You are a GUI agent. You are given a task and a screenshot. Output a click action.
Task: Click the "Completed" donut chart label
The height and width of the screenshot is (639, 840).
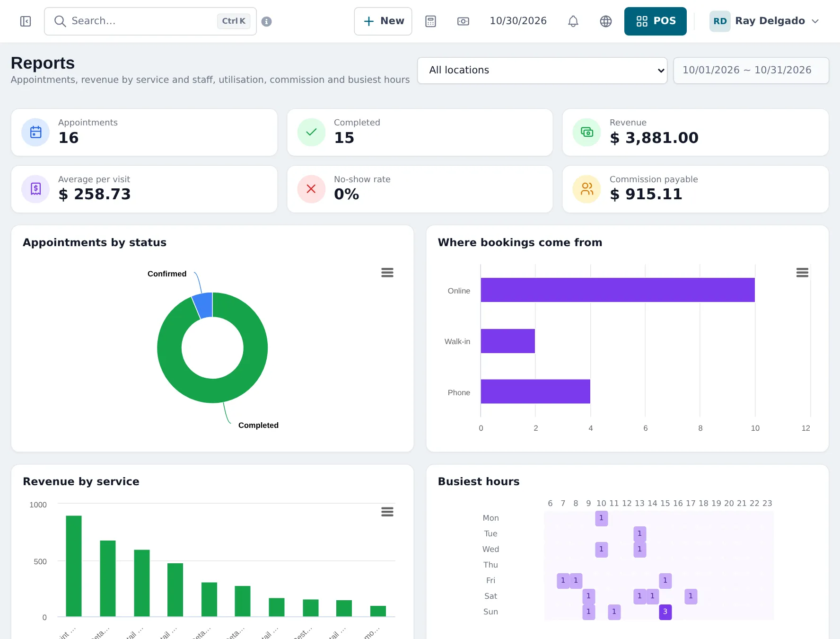coord(258,425)
